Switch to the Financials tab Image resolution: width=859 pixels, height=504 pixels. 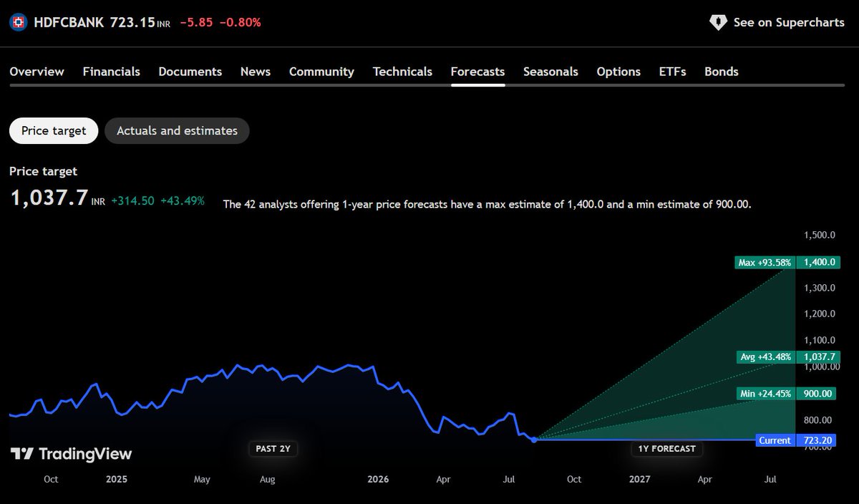(111, 72)
